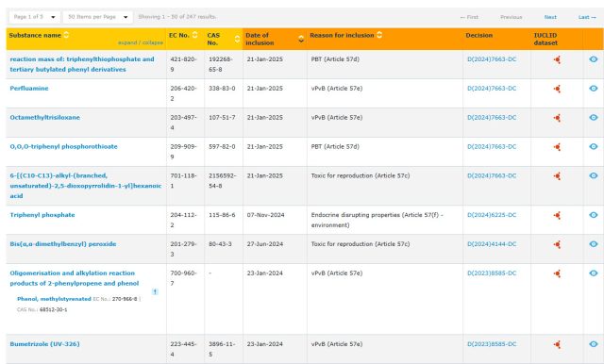Select CAS number 115-86-6
The image size is (604, 364).
click(x=222, y=215)
